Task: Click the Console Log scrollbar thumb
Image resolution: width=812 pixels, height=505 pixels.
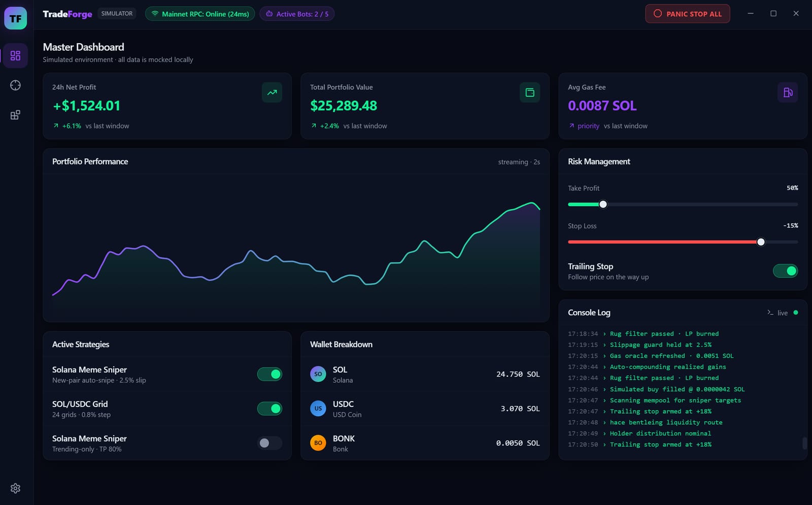Action: (x=804, y=443)
